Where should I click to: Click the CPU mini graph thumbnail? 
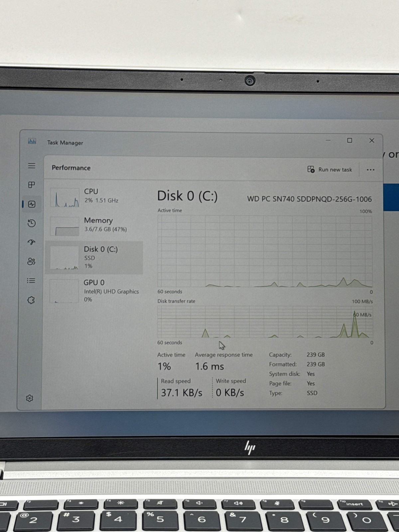(65, 198)
